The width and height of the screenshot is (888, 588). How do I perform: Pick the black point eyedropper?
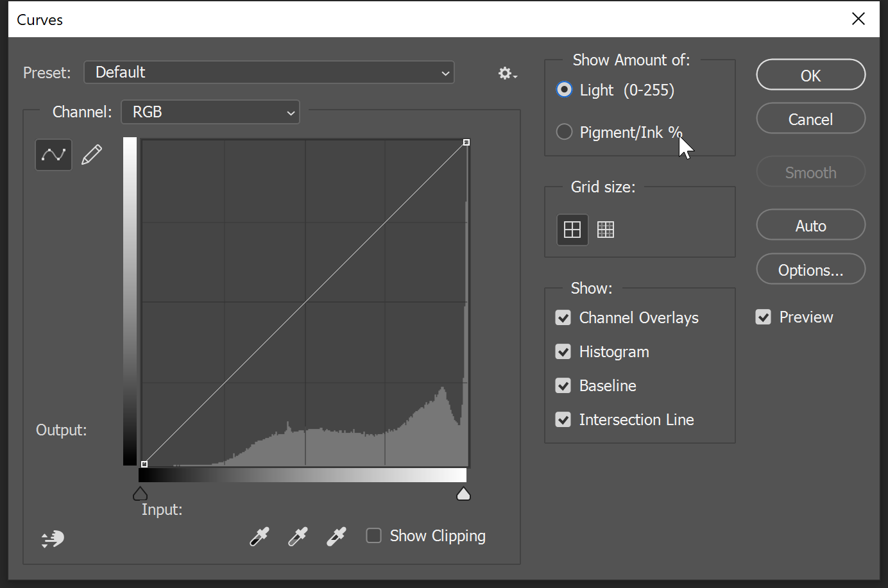[259, 537]
